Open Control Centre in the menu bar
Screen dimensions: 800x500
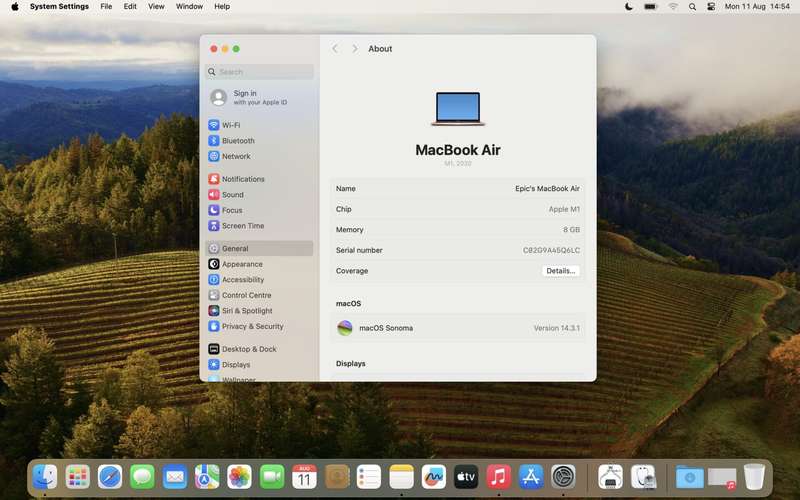(x=711, y=7)
